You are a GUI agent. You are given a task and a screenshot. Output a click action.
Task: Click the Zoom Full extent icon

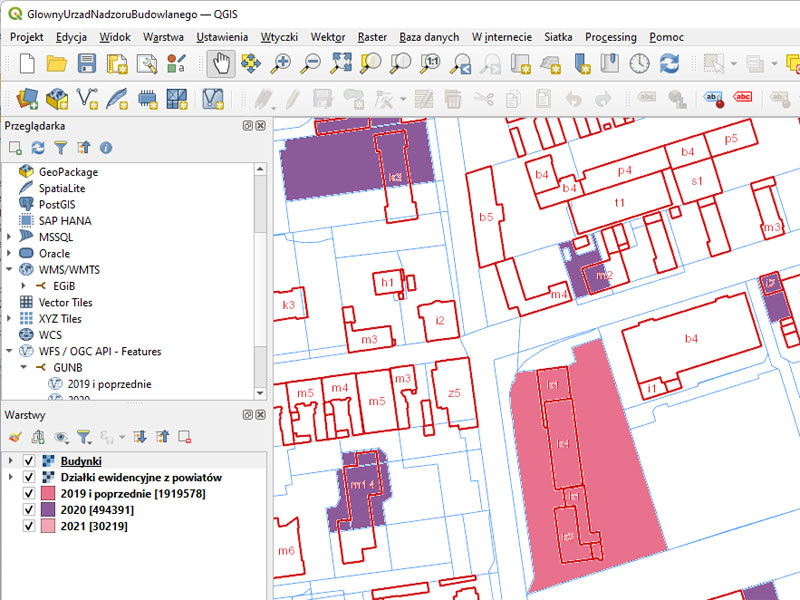tap(340, 64)
